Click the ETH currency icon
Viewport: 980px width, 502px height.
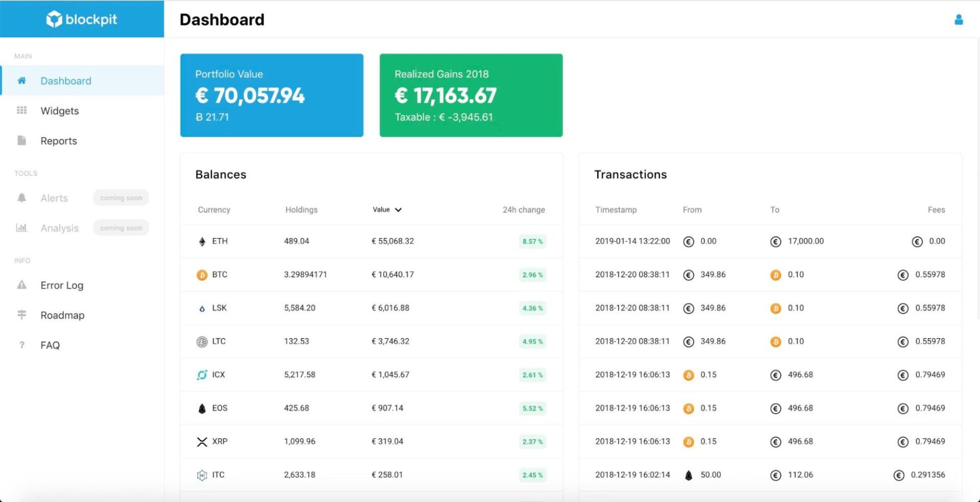click(x=202, y=242)
